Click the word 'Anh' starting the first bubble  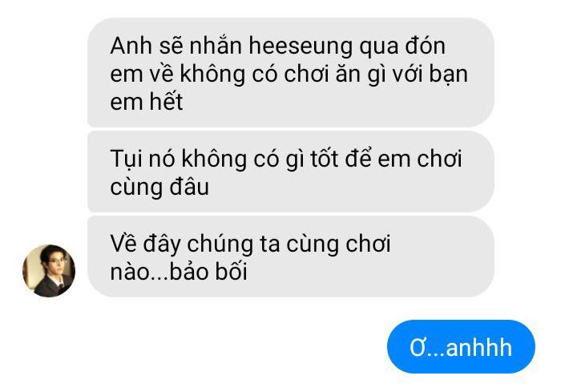(131, 46)
